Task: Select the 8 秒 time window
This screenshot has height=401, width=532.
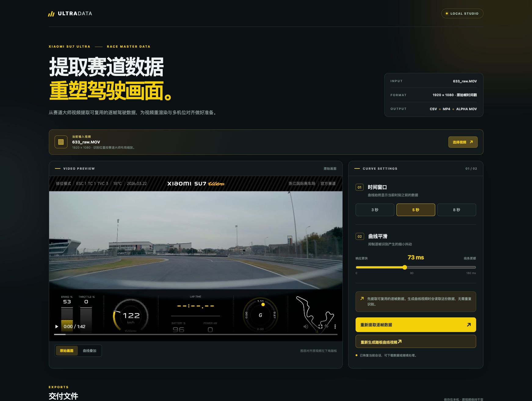Action: tap(457, 210)
